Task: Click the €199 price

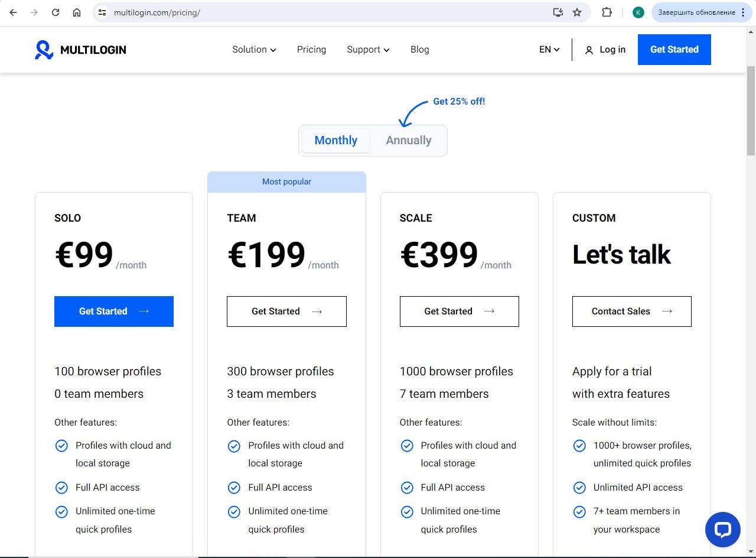Action: click(266, 255)
